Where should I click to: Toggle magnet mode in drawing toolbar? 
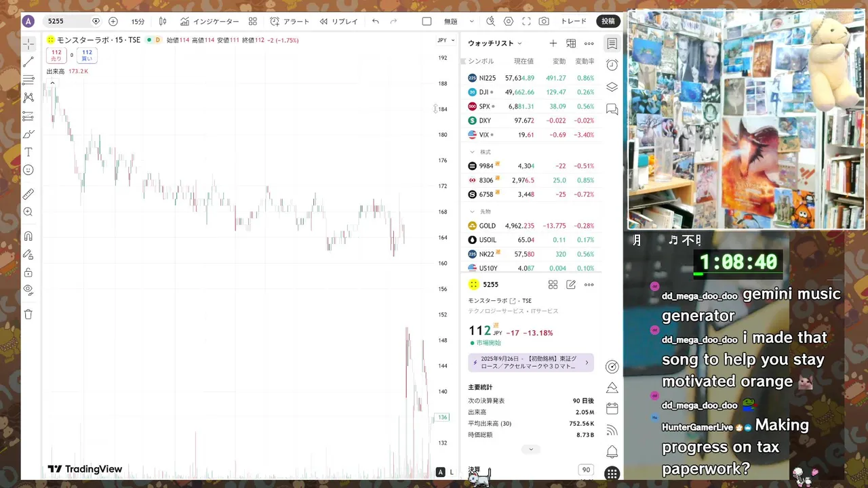[28, 237]
